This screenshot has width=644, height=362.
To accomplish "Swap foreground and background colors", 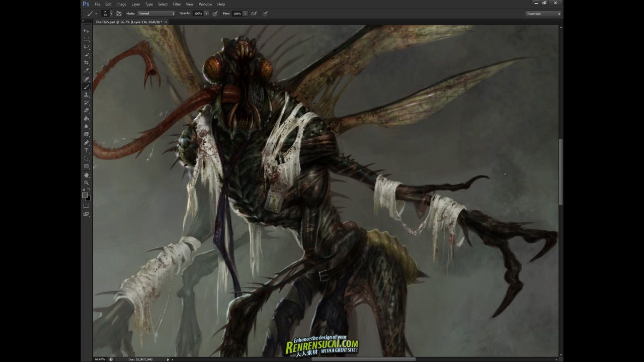I will point(89,190).
